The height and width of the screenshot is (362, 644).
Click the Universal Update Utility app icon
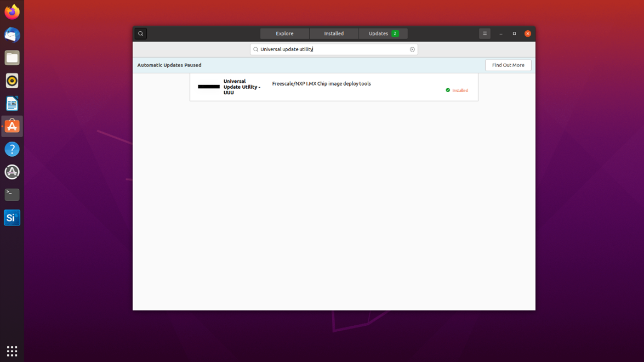(208, 87)
